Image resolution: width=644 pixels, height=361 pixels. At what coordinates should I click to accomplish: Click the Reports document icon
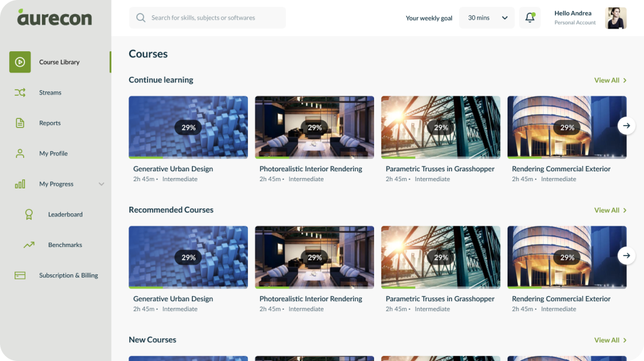tap(20, 123)
